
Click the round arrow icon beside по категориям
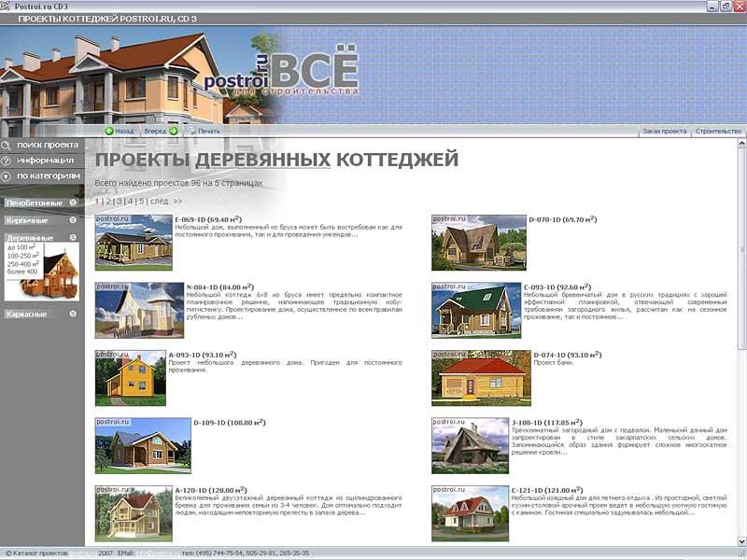click(x=7, y=175)
